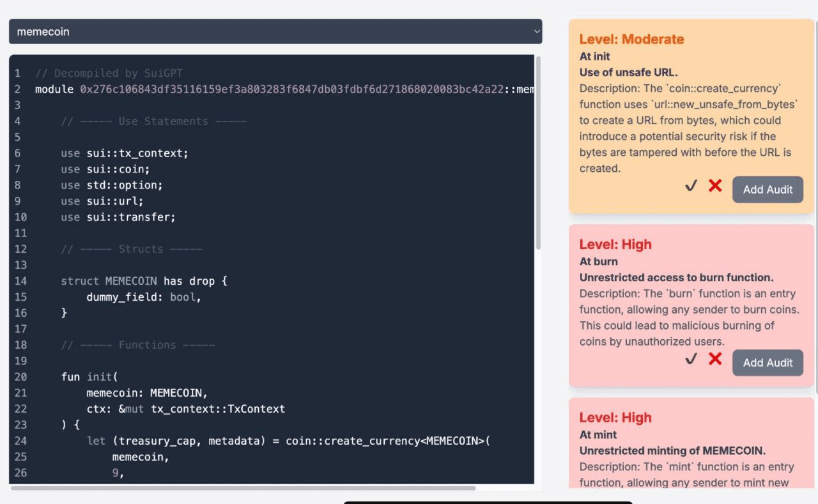Click the "fun init(" line
Screen dimensions: 818x504
[89, 377]
